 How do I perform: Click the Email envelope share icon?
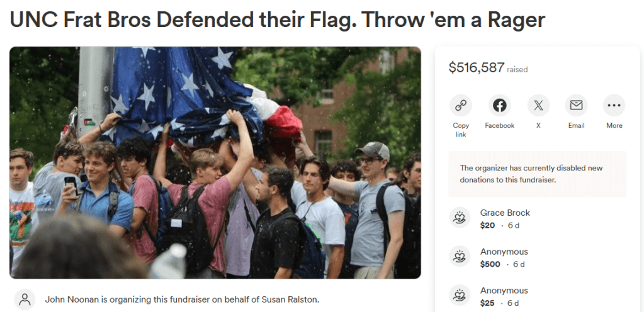coord(576,106)
